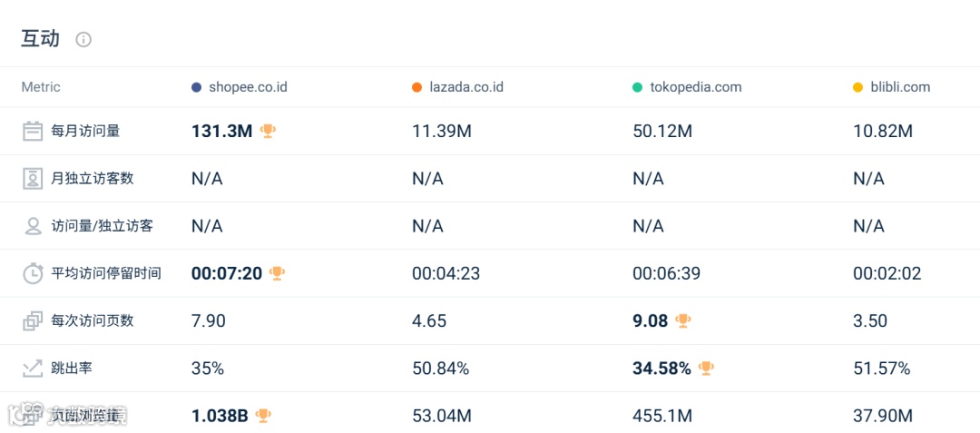Click the info icon beside 互动 heading
This screenshot has width=980, height=433.
pyautogui.click(x=83, y=39)
